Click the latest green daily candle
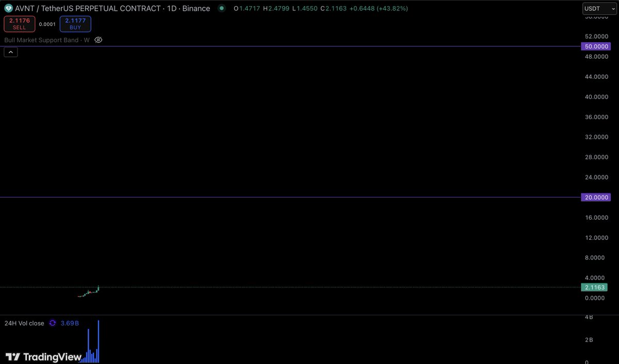 (x=98, y=289)
